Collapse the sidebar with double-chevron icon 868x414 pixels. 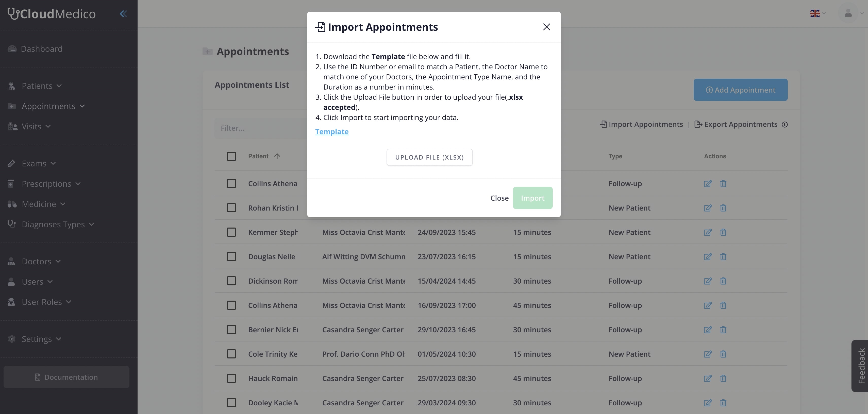tap(123, 14)
